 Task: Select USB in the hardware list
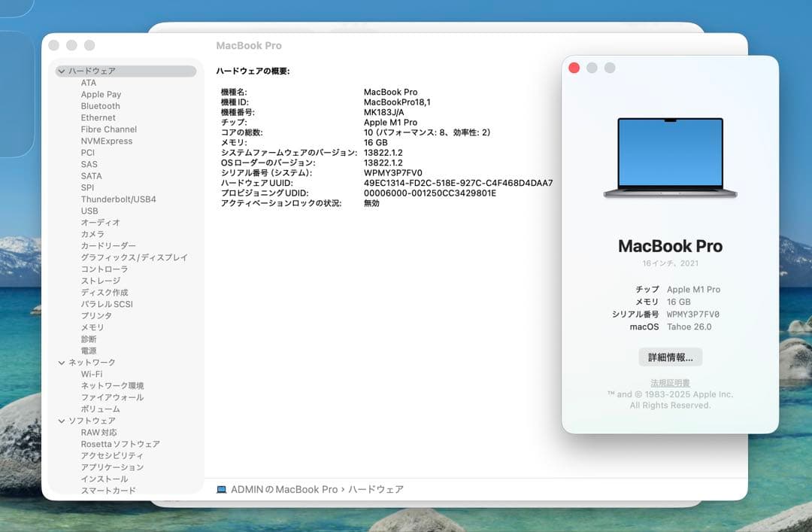point(89,211)
